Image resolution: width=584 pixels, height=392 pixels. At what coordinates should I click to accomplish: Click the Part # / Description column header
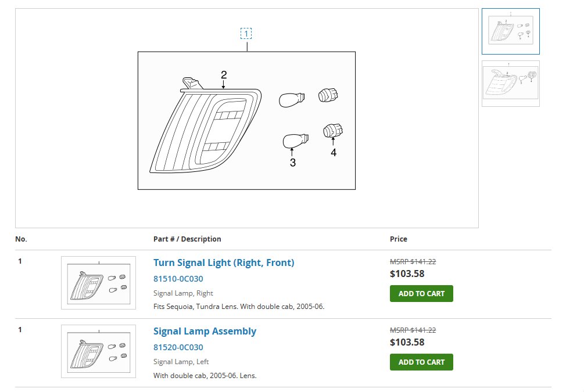(x=187, y=239)
